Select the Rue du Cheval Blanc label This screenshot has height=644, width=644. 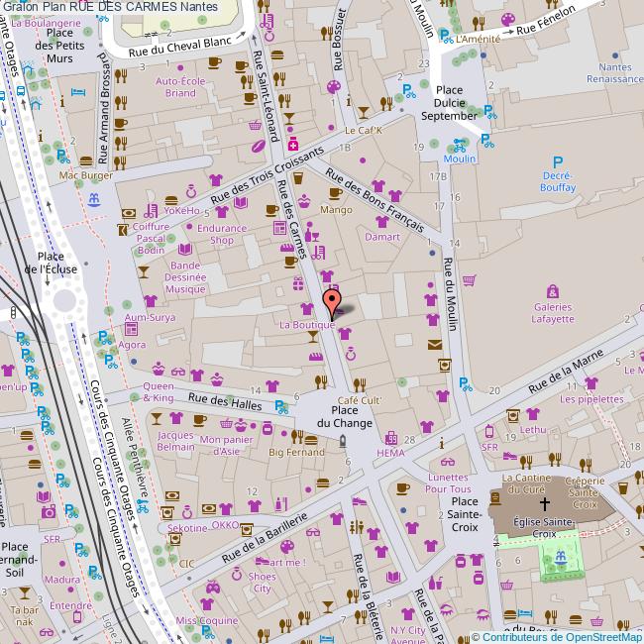click(x=180, y=48)
